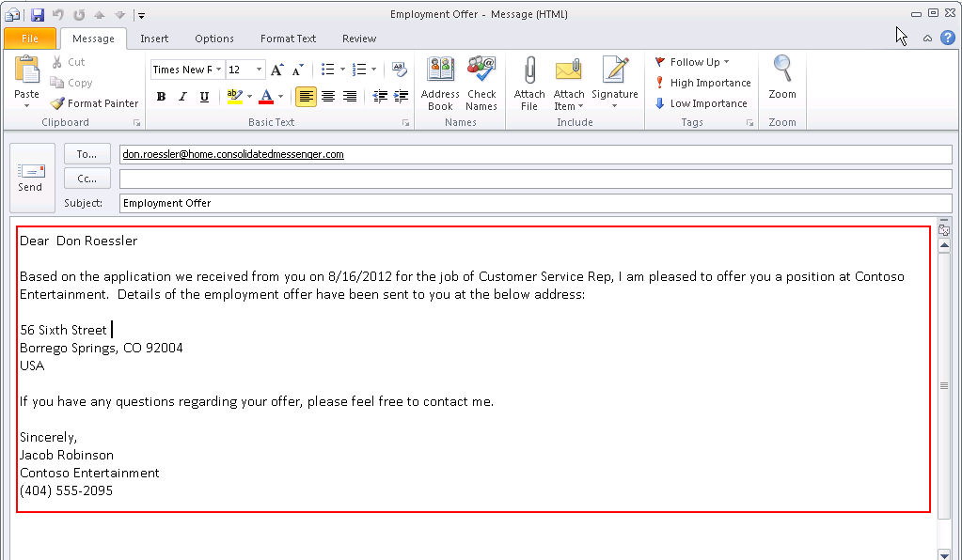The height and width of the screenshot is (560, 962).
Task: Toggle bold formatting
Action: pyautogui.click(x=161, y=97)
